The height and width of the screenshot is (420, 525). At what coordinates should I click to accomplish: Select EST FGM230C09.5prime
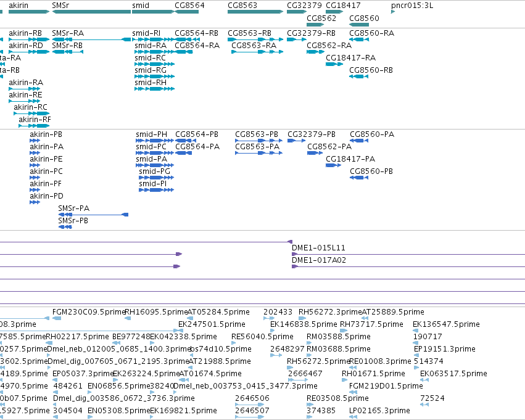tap(89, 312)
